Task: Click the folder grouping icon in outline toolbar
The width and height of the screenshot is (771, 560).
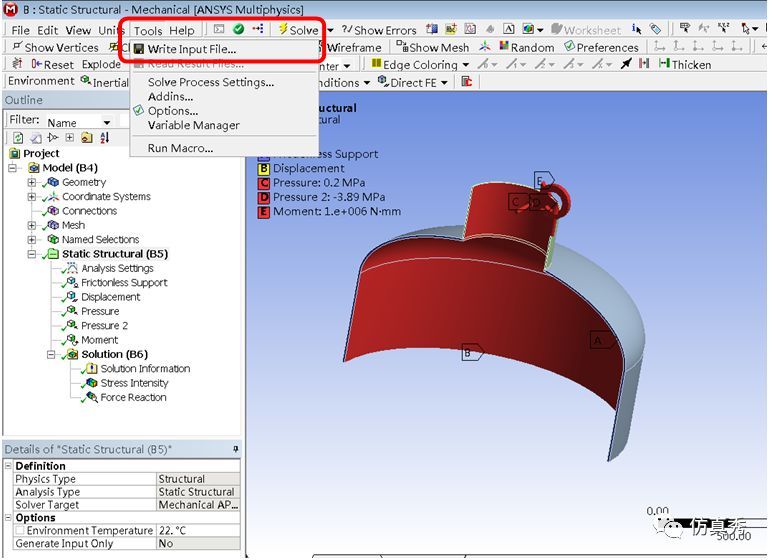Action: [x=87, y=138]
